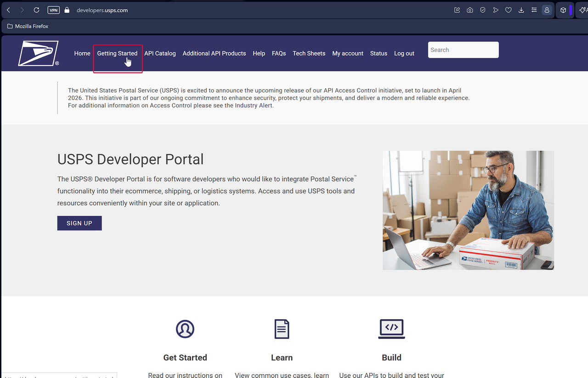Open the Getting Started menu item
This screenshot has width=588, height=378.
pyautogui.click(x=117, y=53)
